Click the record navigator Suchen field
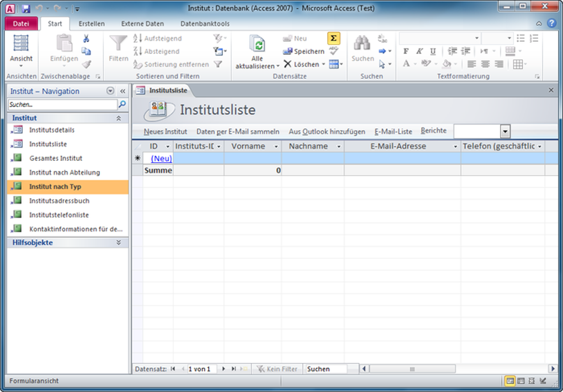Image resolution: width=563 pixels, height=392 pixels. click(x=326, y=369)
